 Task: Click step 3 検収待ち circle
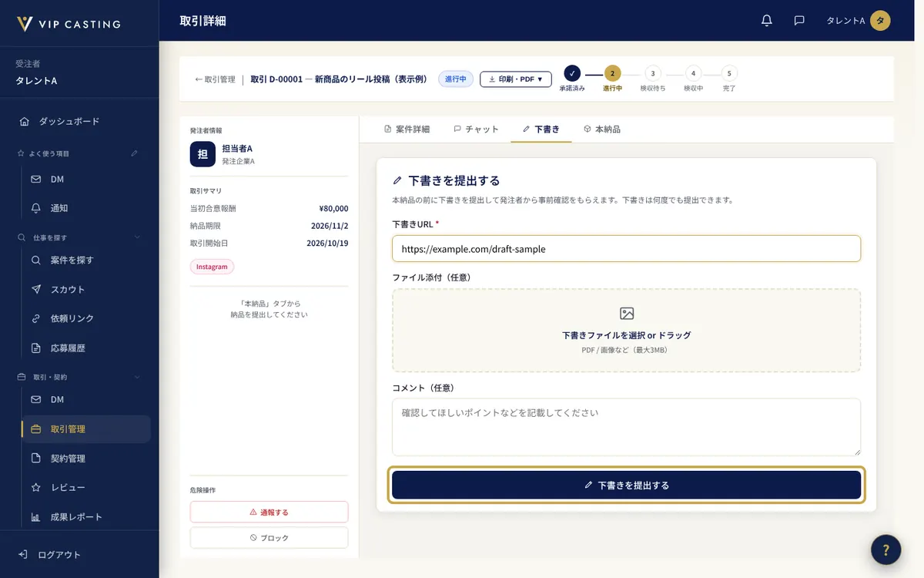653,73
